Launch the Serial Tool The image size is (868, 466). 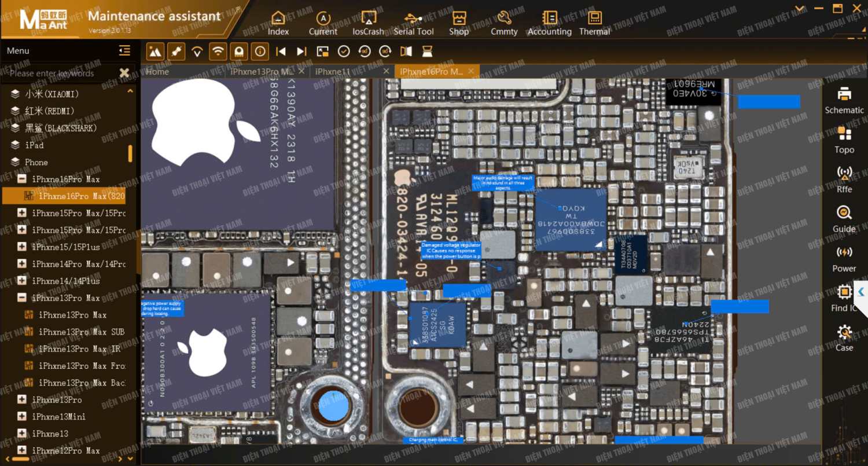(413, 23)
